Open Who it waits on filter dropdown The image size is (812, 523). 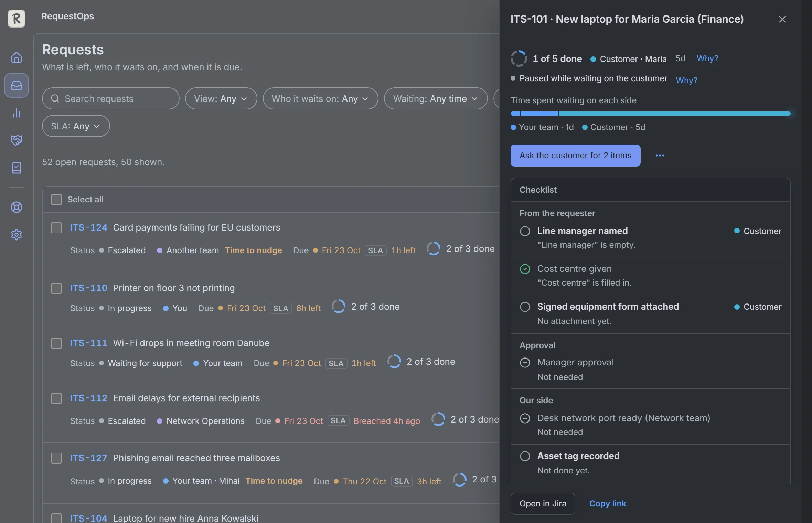click(x=320, y=98)
